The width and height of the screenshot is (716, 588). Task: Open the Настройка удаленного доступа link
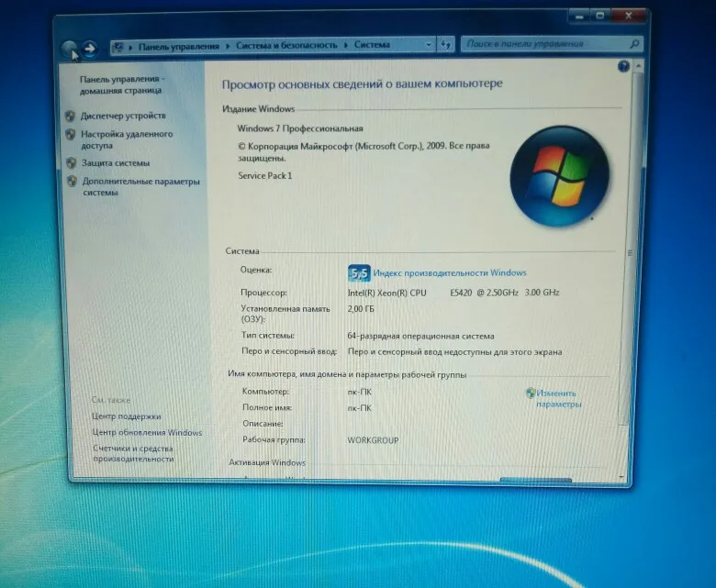[127, 139]
